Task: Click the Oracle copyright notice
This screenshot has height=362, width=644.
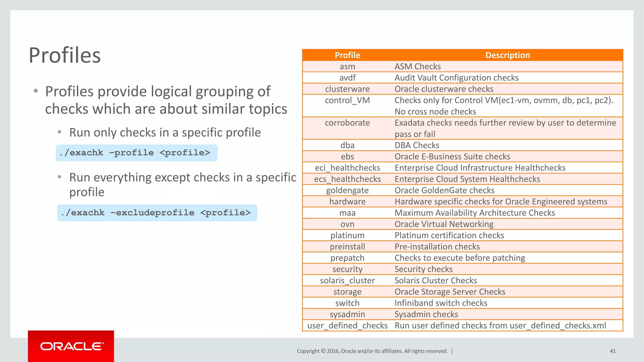Action: click(372, 351)
